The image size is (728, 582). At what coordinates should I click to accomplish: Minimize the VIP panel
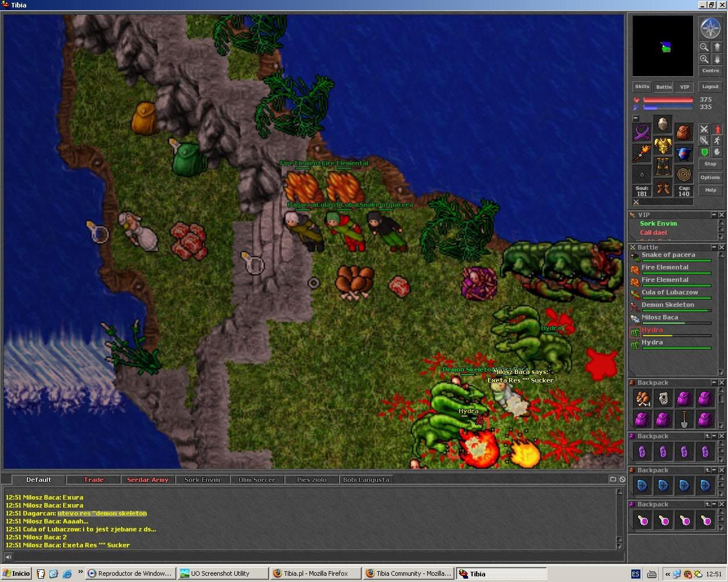pyautogui.click(x=714, y=215)
